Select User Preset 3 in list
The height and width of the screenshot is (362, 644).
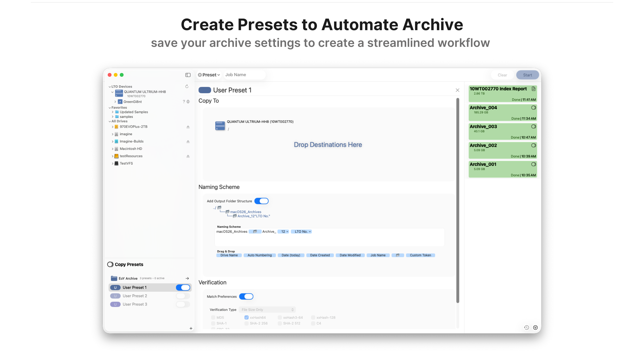[x=135, y=304]
